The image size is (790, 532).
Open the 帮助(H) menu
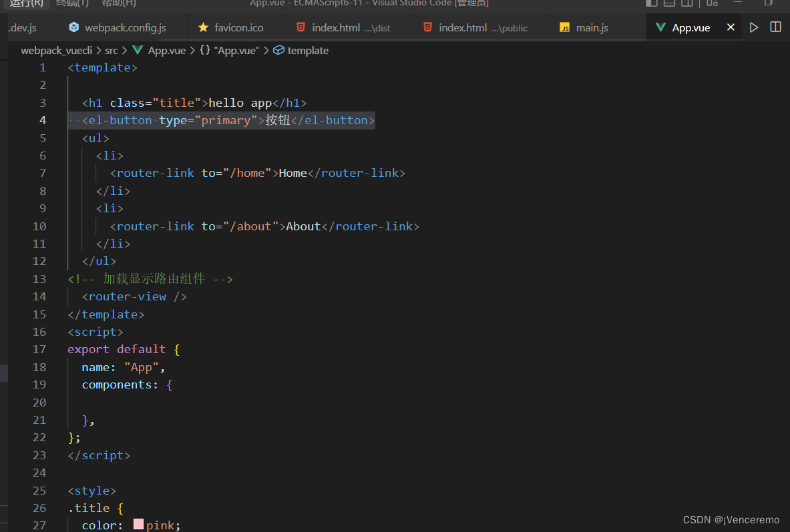pyautogui.click(x=118, y=4)
